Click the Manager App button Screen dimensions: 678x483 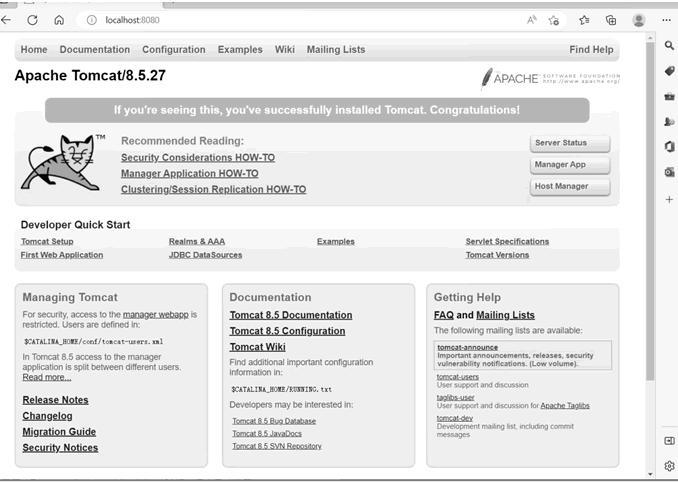tap(569, 165)
